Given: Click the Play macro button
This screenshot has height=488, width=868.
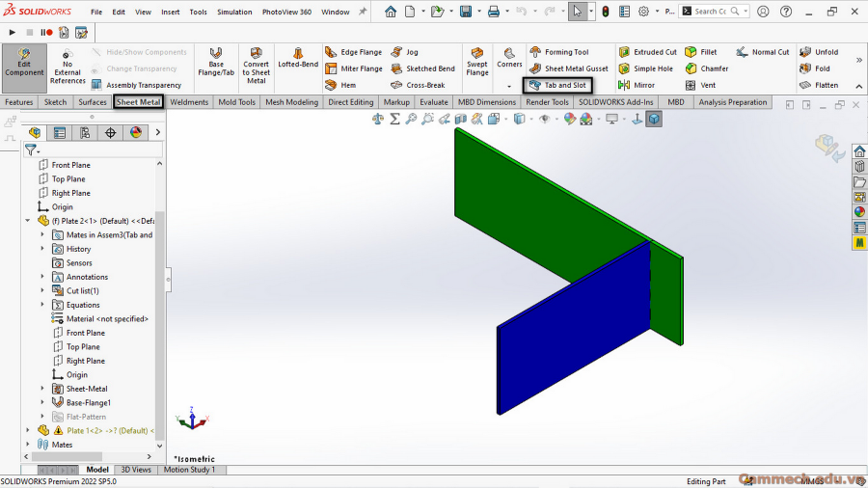Looking at the screenshot, I should [x=12, y=33].
